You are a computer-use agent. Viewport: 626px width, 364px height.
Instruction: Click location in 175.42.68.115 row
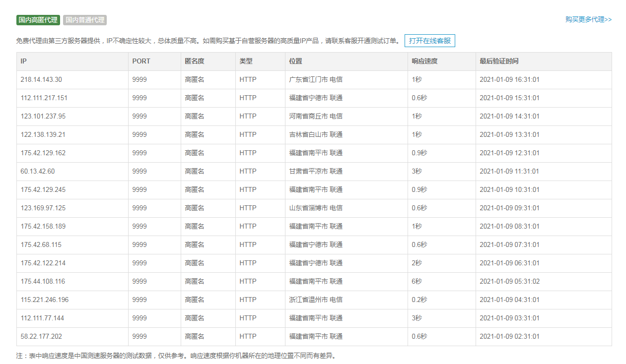click(x=316, y=245)
